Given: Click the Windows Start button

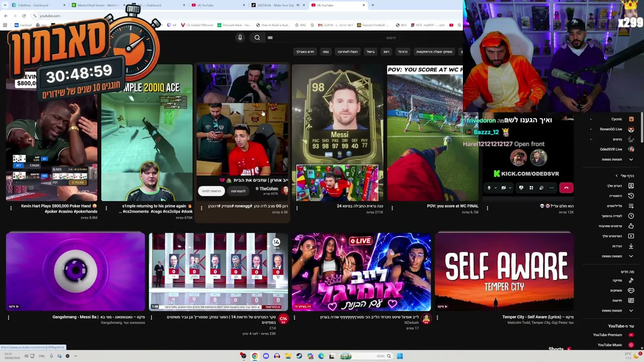Looking at the screenshot, I should point(399,356).
